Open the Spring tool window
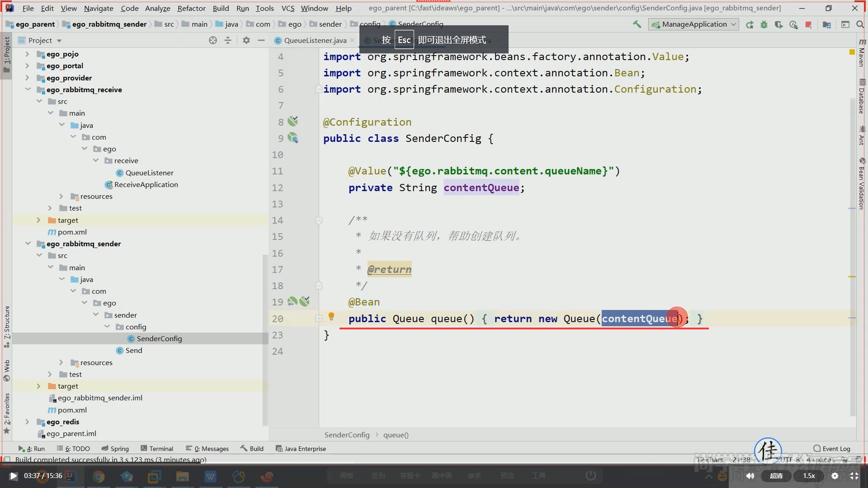The height and width of the screenshot is (488, 868). click(x=115, y=449)
